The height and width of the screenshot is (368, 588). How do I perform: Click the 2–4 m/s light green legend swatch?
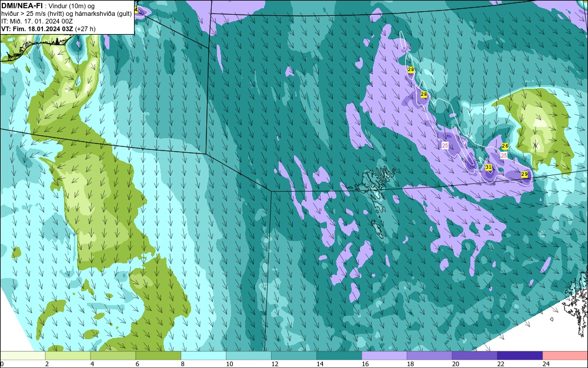pos(68,356)
